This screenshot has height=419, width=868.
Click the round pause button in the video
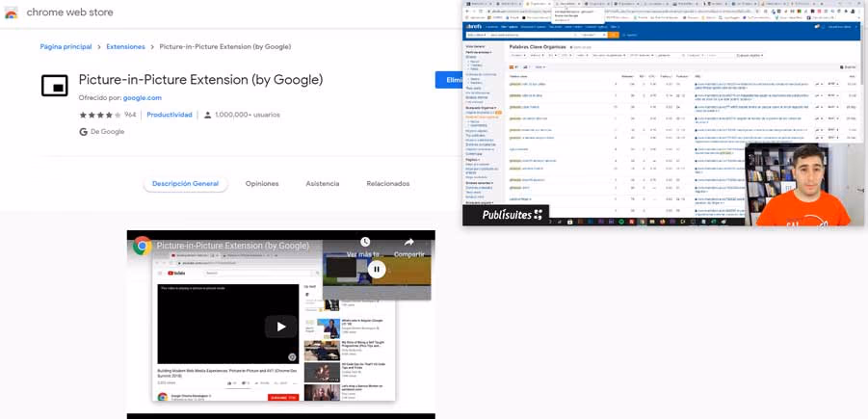[x=377, y=270]
